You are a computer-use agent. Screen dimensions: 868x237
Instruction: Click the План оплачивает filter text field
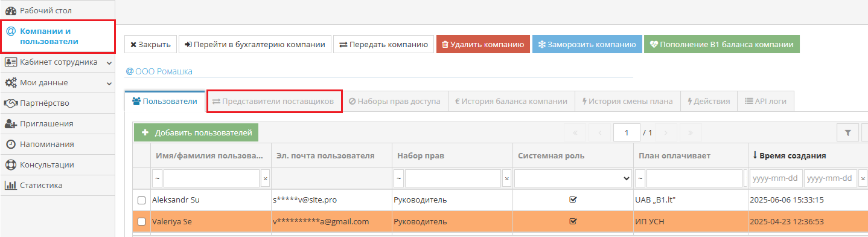click(x=694, y=178)
